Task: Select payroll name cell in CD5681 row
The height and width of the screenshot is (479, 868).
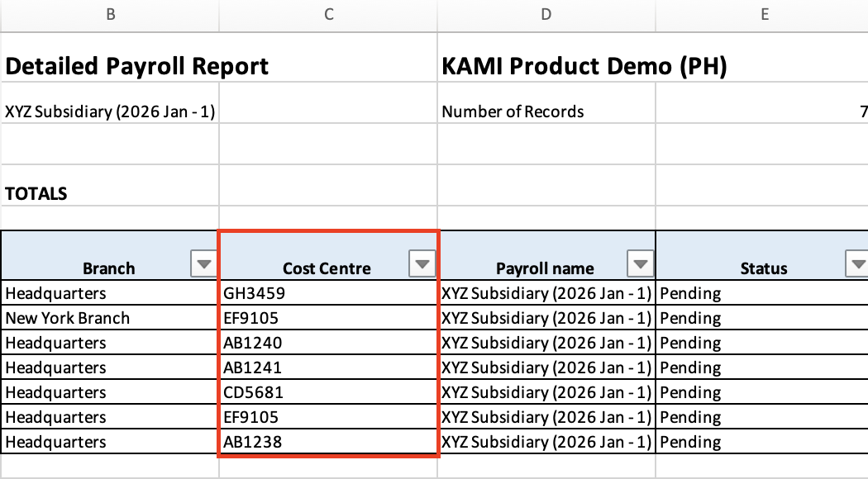Action: (x=546, y=391)
